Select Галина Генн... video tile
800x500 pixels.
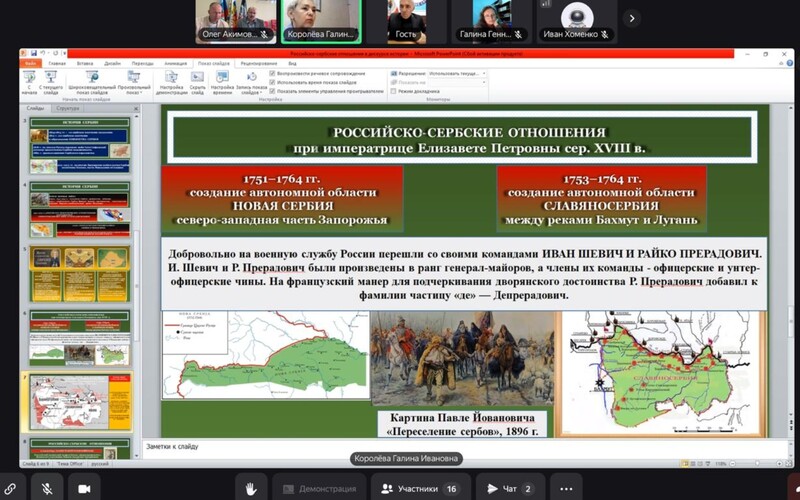(x=491, y=21)
